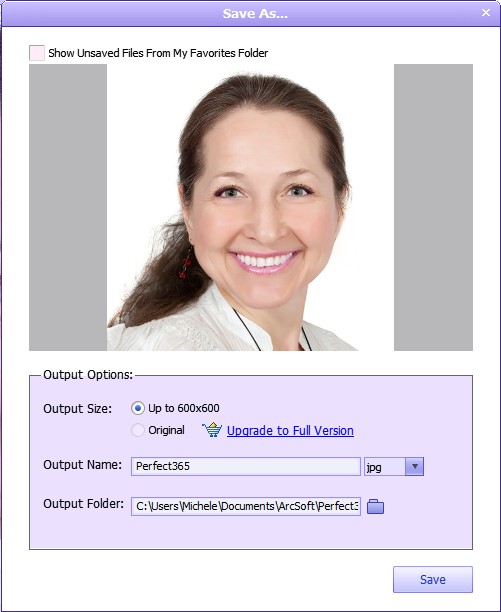Screen dimensions: 501x612
Task: Click inside the Output Folder path field
Action: pos(246,506)
